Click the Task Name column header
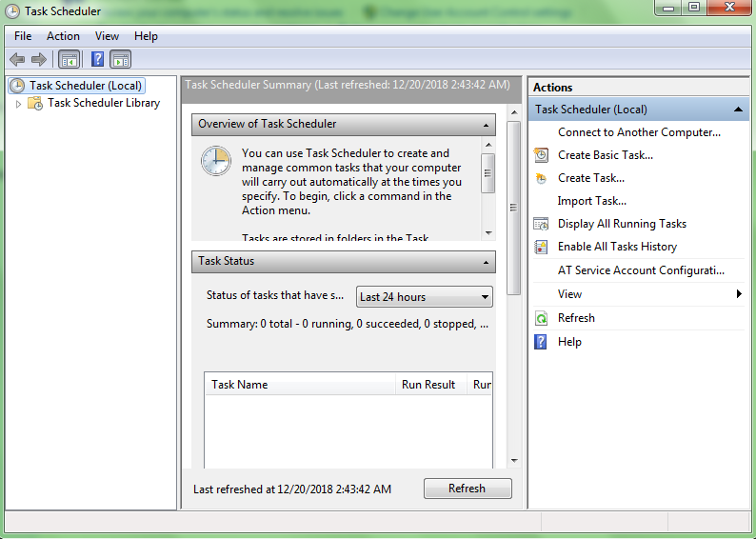 [x=300, y=384]
